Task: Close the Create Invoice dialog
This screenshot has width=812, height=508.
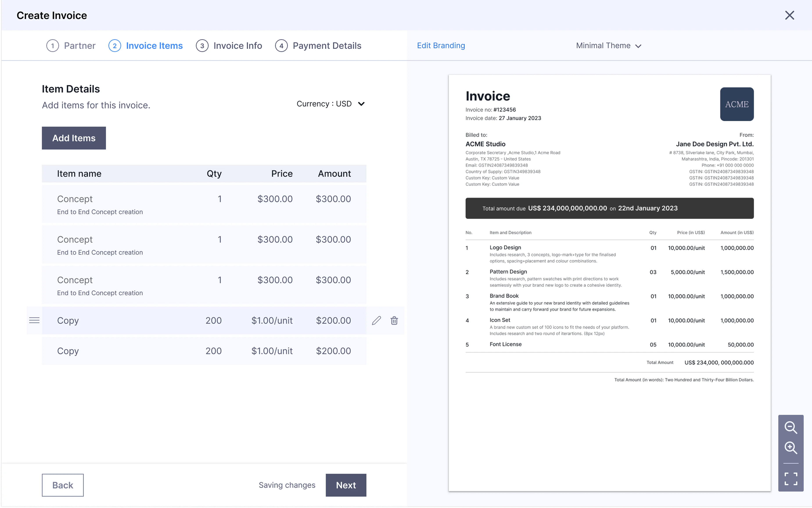Action: pyautogui.click(x=789, y=15)
